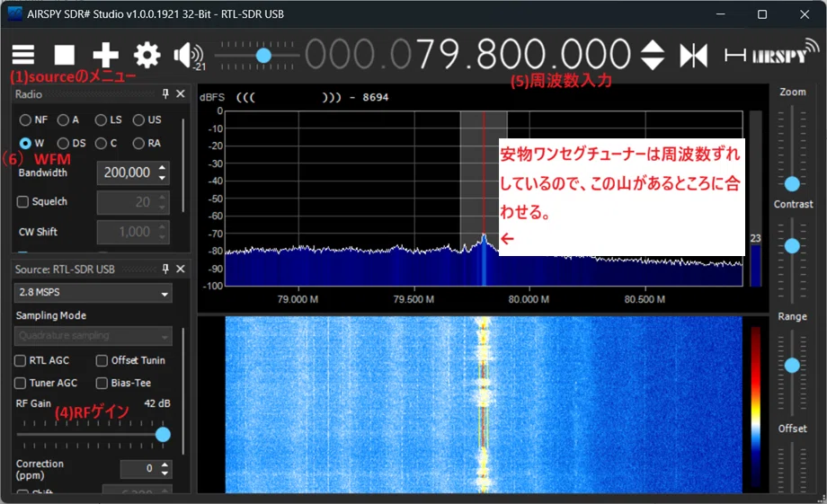Screen dimensions: 827x504
Task: Close the Source: RTL-SDR USB panel
Action: [181, 269]
